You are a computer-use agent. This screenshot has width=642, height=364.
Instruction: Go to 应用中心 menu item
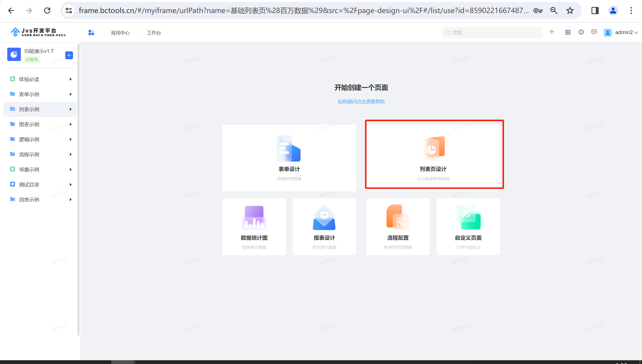[120, 33]
